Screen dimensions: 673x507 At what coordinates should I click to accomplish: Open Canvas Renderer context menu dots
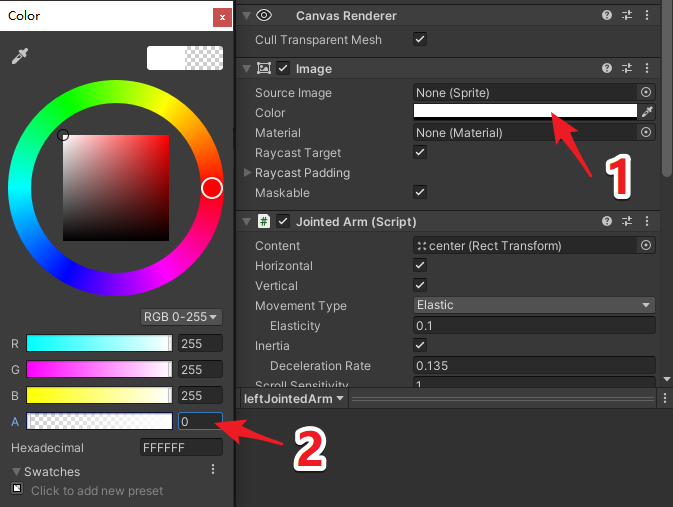coord(647,15)
